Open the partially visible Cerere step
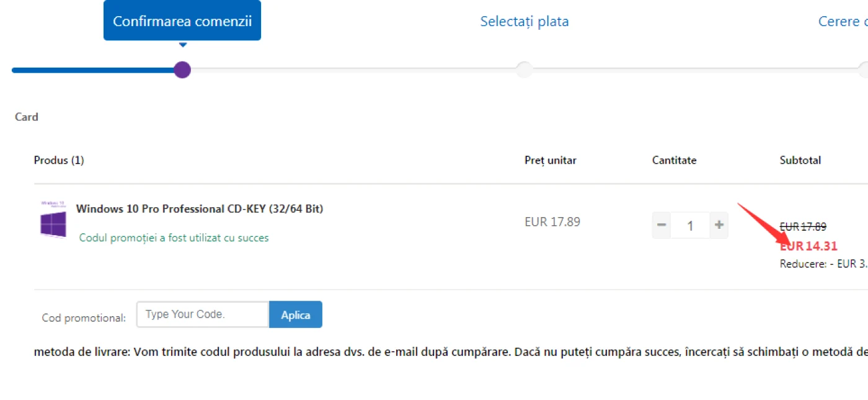 click(x=843, y=22)
